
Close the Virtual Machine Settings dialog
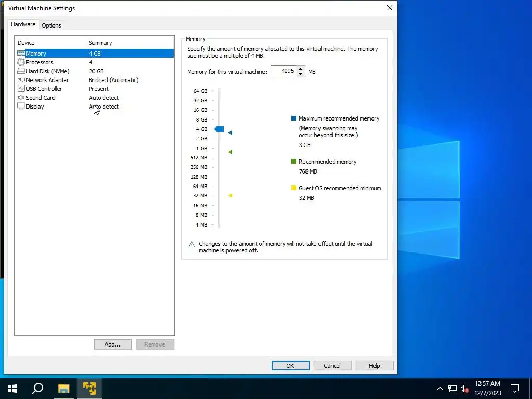coord(390,8)
